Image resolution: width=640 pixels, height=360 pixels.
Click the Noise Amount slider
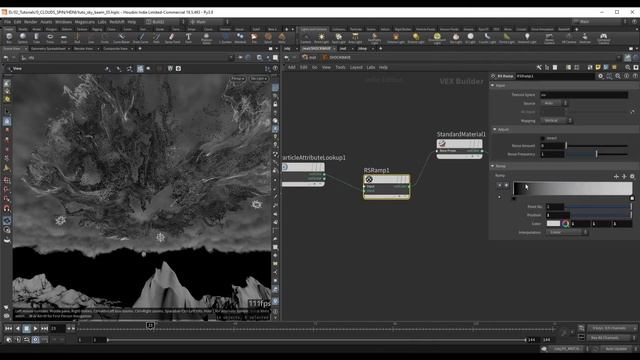(x=597, y=146)
